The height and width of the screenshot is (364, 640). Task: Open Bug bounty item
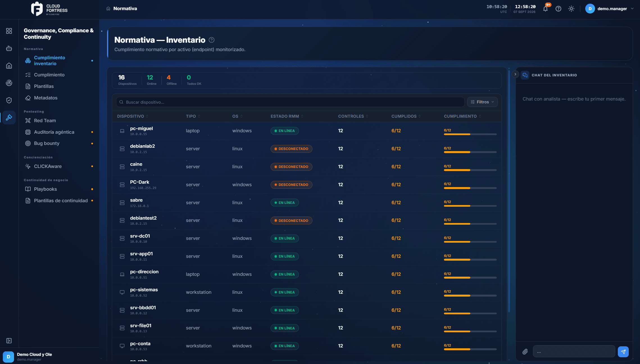click(x=59, y=143)
